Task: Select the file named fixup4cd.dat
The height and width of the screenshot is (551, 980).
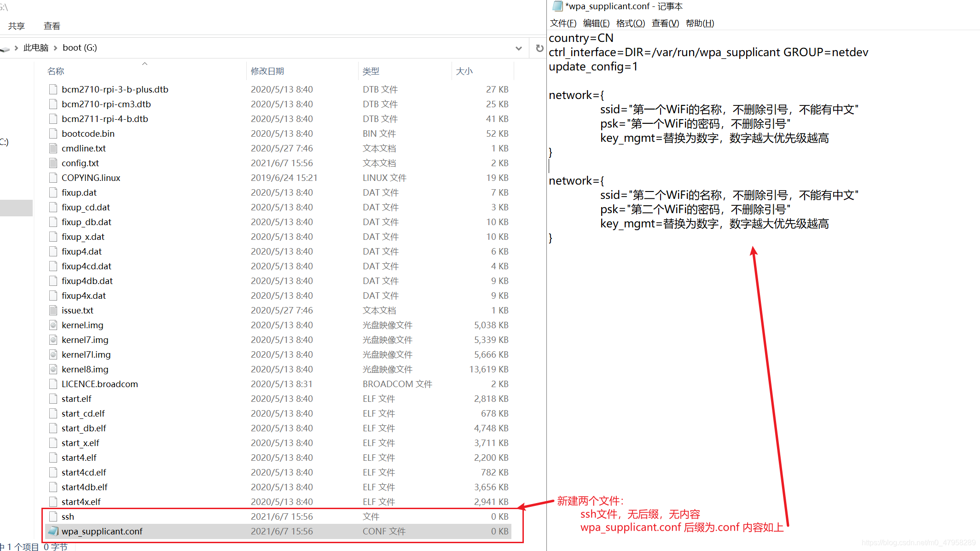Action: click(87, 266)
